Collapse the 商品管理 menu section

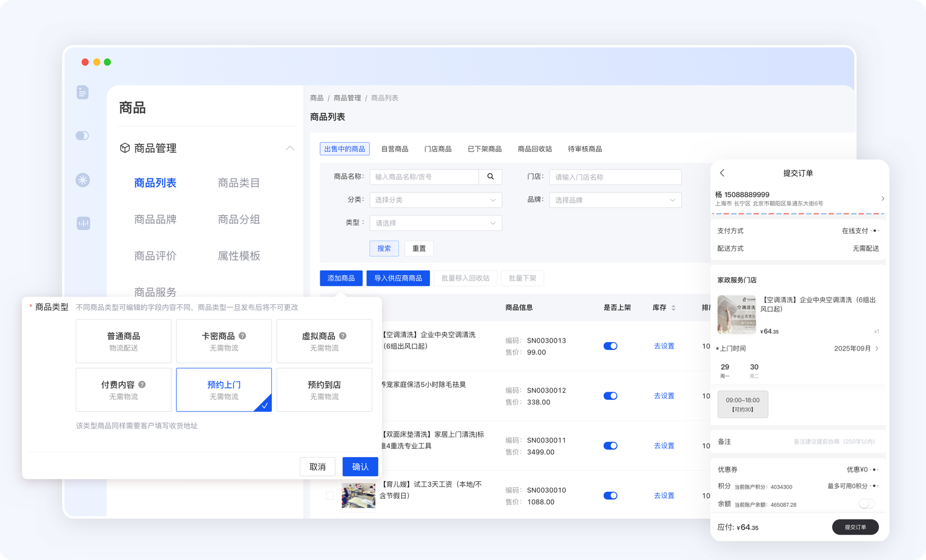click(x=290, y=148)
